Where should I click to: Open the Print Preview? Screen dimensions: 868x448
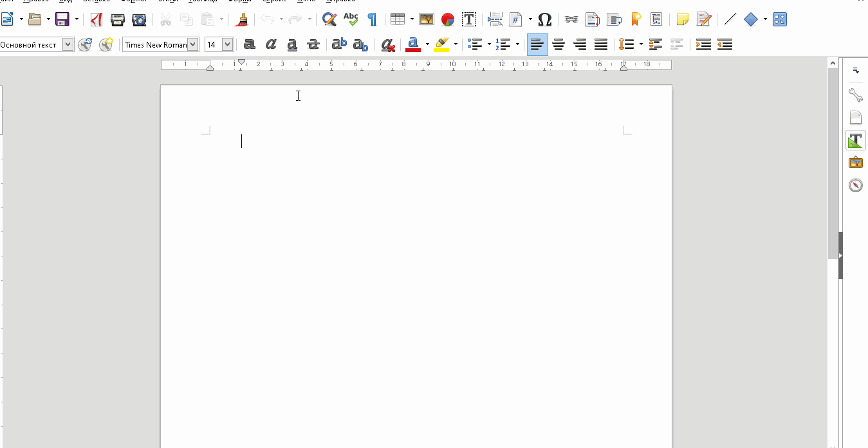pyautogui.click(x=139, y=19)
